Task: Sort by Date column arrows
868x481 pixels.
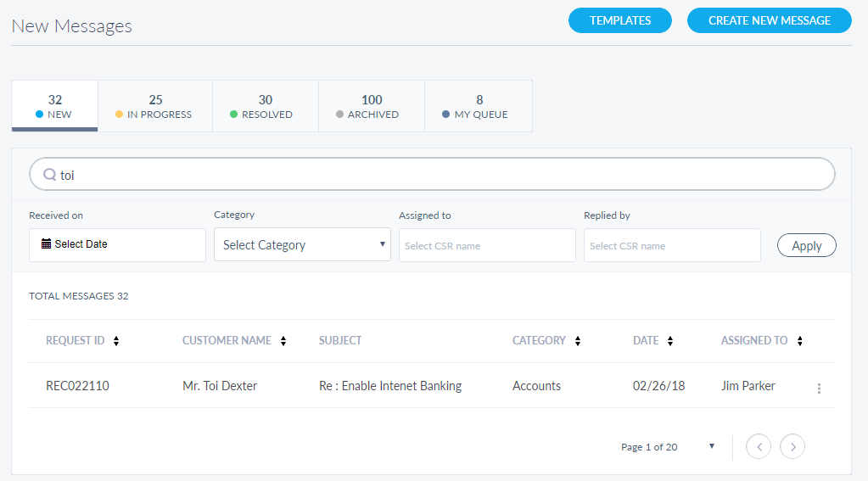Action: point(670,341)
